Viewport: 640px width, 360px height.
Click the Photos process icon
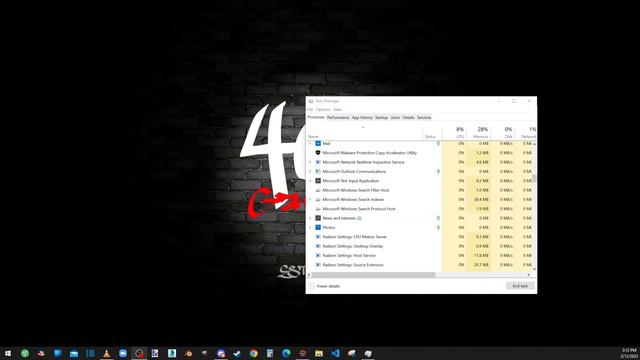point(318,227)
